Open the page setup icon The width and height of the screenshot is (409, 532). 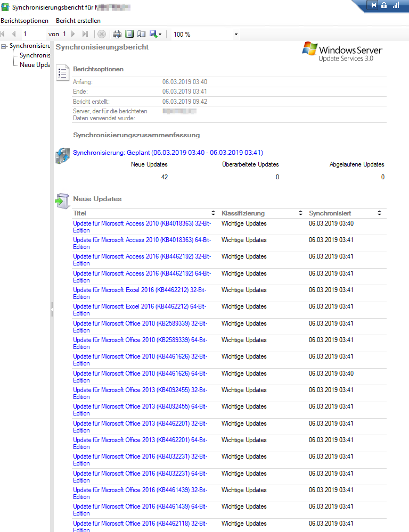(x=141, y=34)
